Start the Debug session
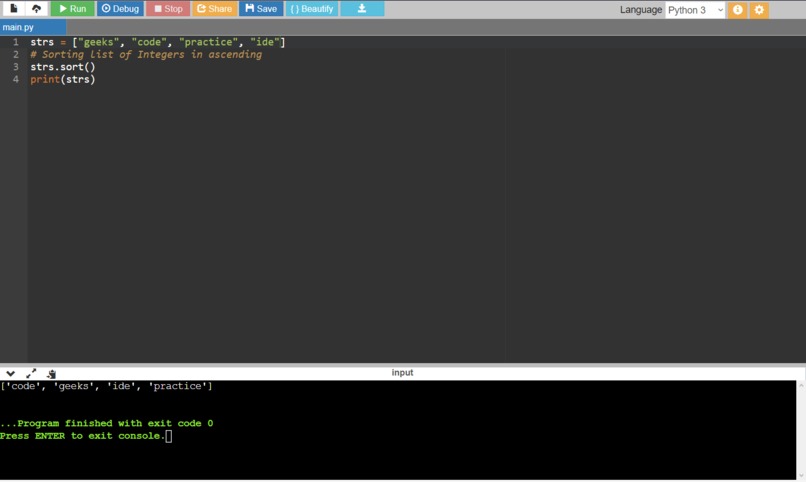Viewport: 806px width, 482px height. click(x=120, y=9)
